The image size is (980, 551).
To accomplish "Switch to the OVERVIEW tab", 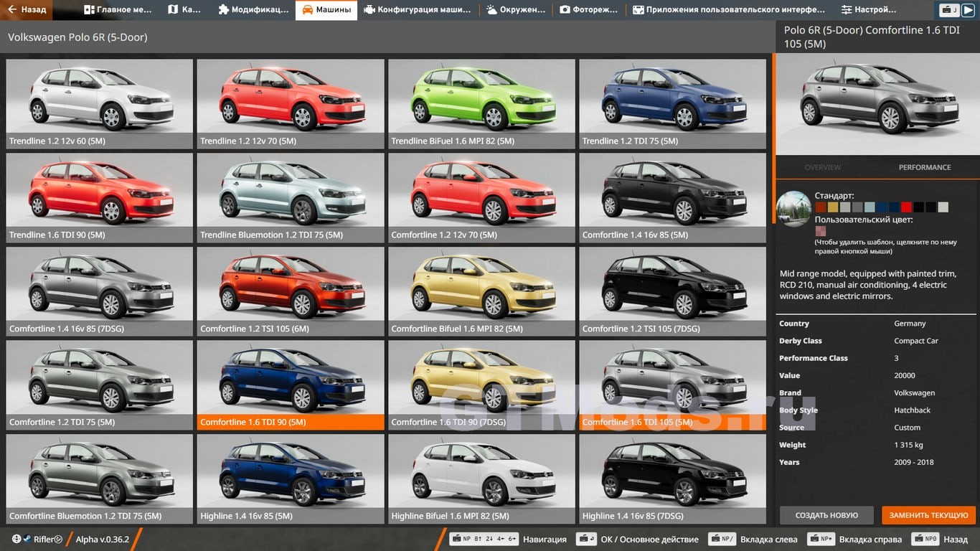I will pyautogui.click(x=822, y=167).
